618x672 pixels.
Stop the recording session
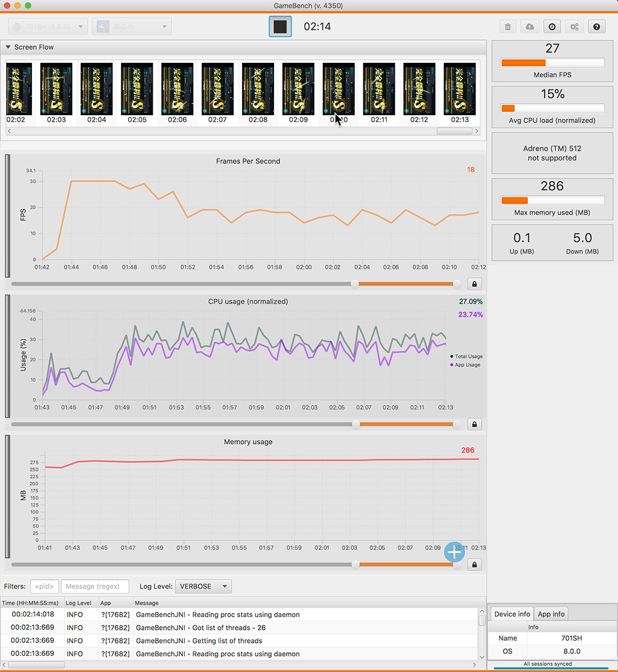point(280,27)
